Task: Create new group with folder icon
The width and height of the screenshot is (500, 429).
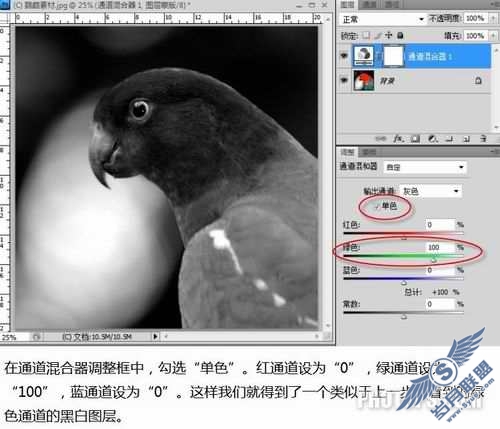Action: 450,138
